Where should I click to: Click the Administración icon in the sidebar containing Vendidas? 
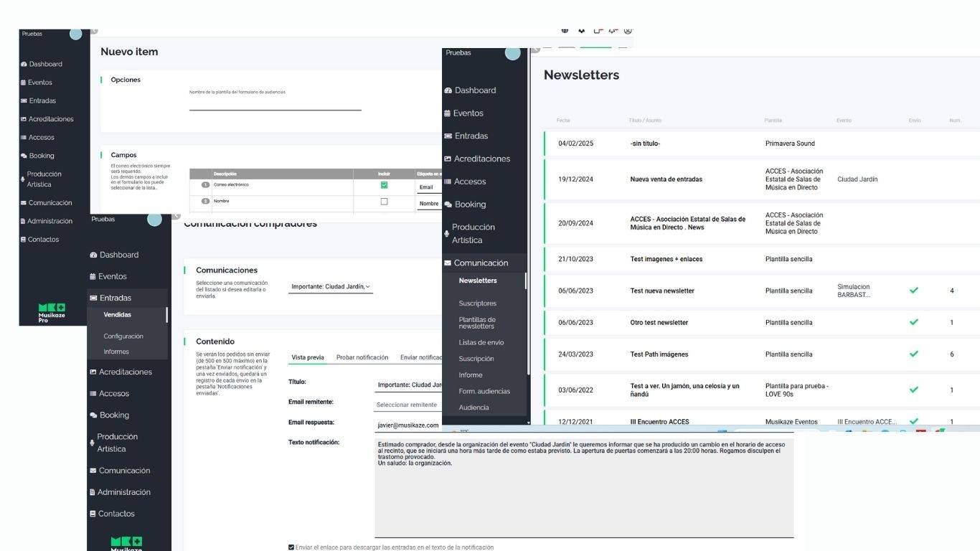point(93,492)
